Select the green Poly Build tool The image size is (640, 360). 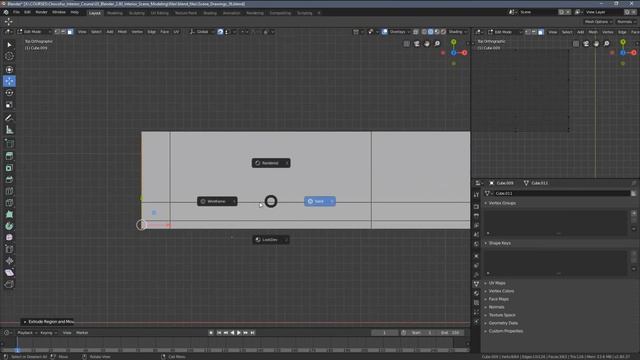(x=9, y=214)
